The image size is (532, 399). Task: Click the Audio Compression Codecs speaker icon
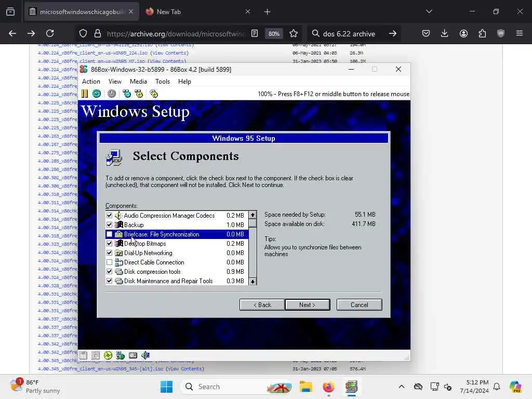[118, 216]
